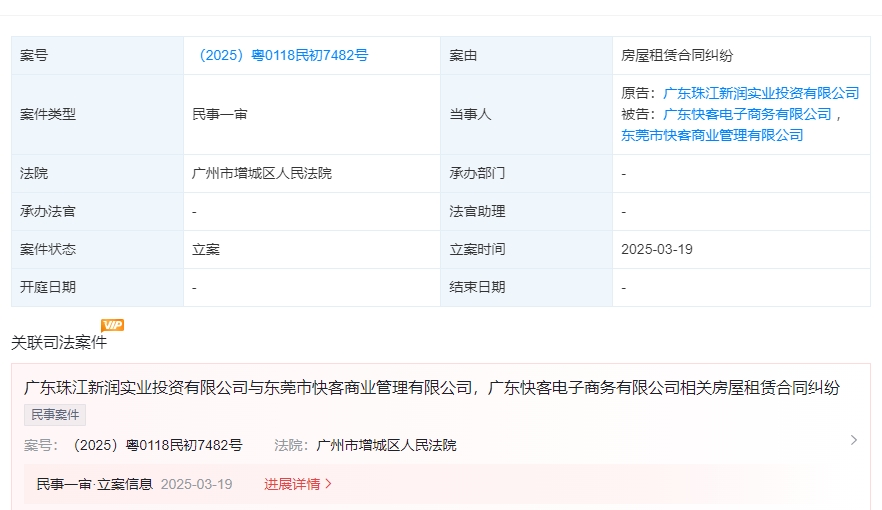This screenshot has width=882, height=510.
Task: Click the 案由 label cell
Action: 526,55
